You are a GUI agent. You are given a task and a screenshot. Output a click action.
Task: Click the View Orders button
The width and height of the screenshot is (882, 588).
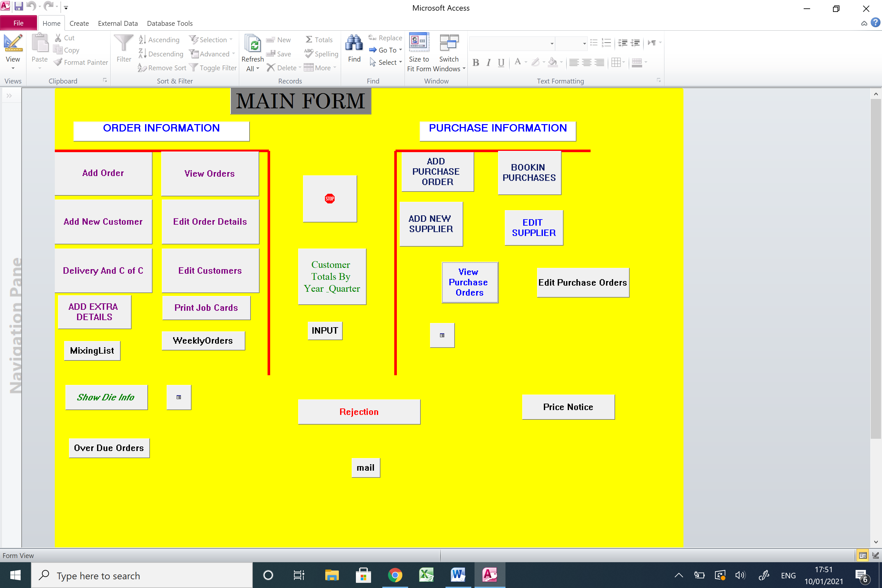[210, 173]
